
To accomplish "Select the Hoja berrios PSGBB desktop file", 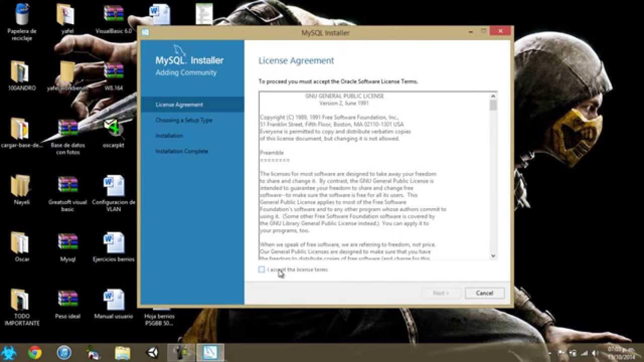I will click(x=159, y=317).
